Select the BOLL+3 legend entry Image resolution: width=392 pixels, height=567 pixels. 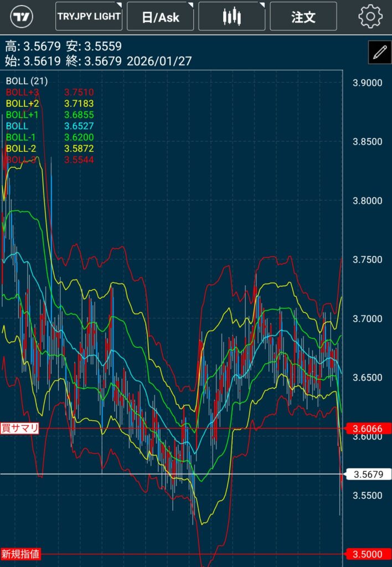point(22,92)
